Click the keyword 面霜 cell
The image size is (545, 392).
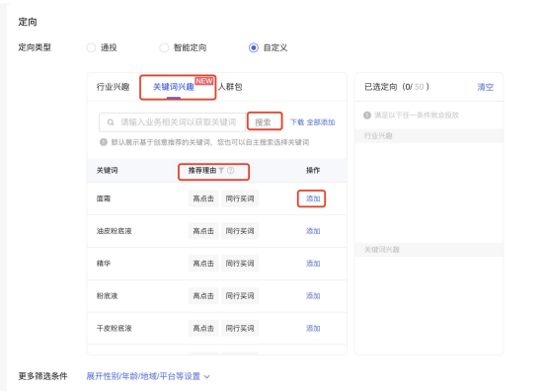pos(104,198)
